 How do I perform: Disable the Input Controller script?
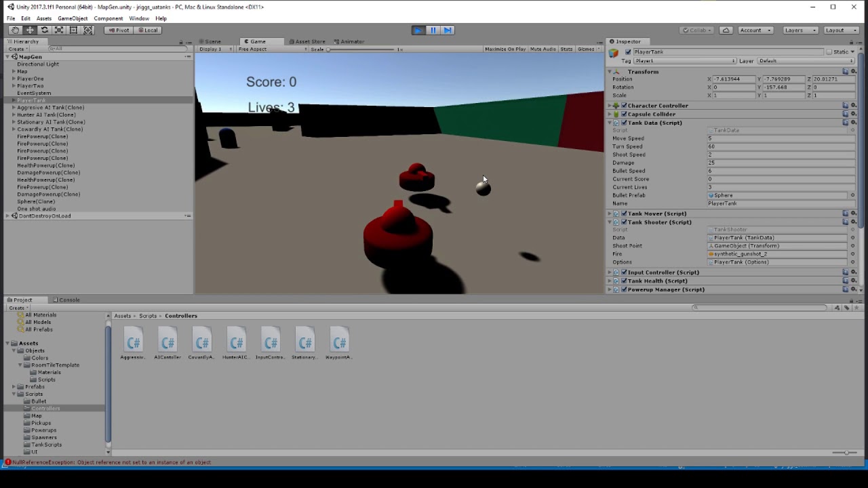click(624, 272)
